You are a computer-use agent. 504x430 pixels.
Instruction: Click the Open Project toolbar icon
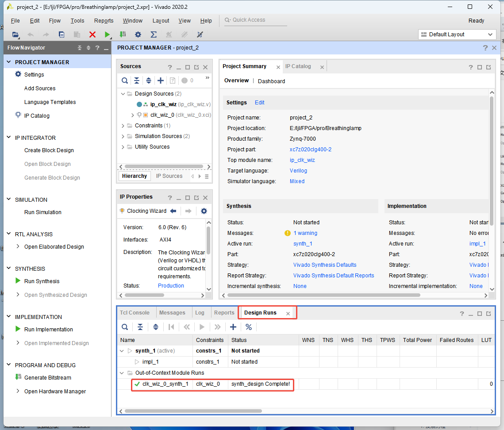tap(15, 35)
